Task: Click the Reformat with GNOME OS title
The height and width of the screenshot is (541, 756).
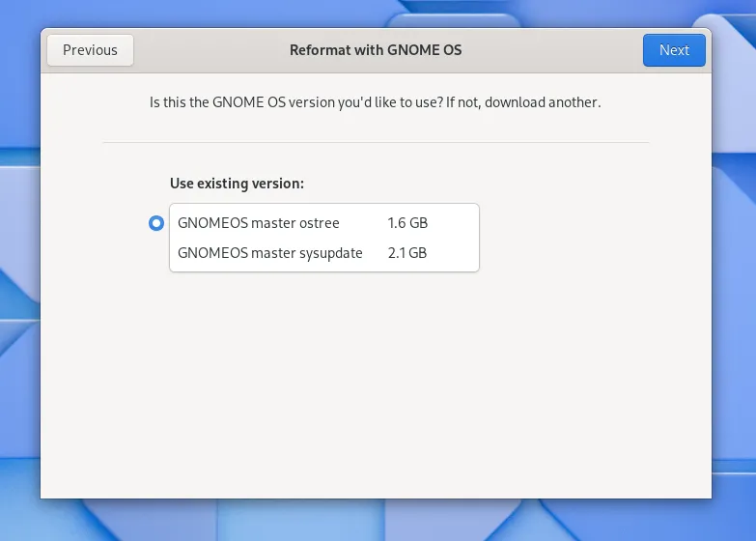Action: [x=376, y=50]
